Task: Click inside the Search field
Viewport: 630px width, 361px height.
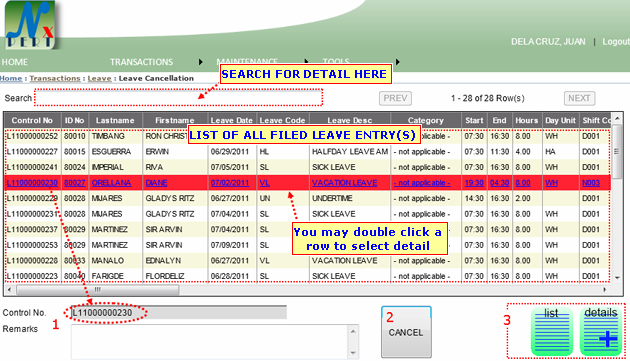Action: 178,98
